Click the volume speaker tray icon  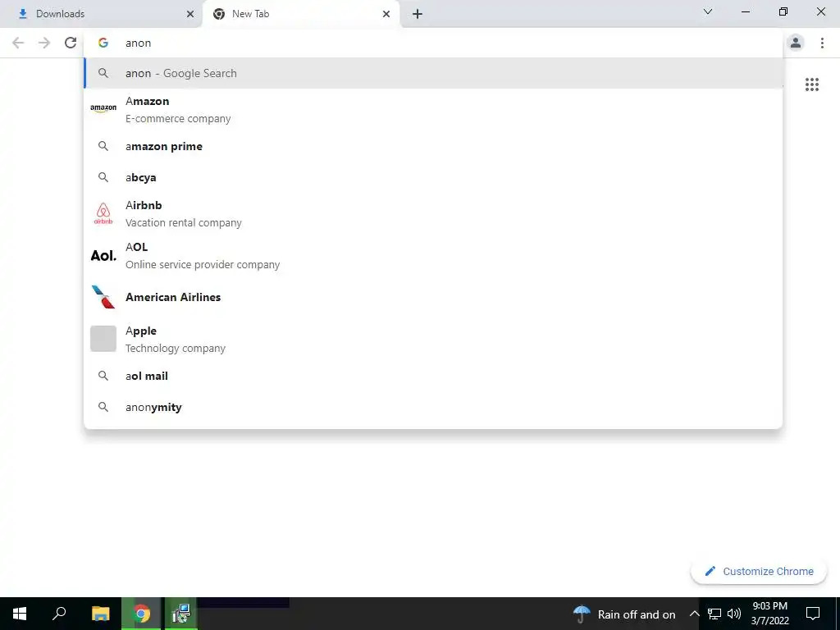point(734,614)
